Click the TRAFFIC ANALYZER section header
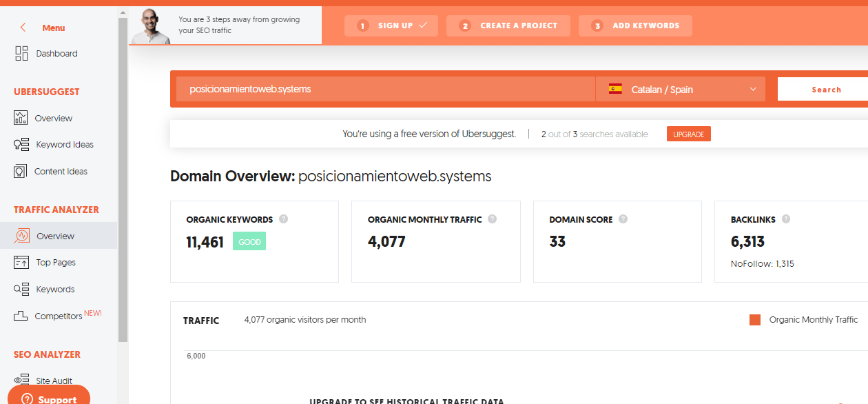The image size is (868, 404). tap(56, 210)
